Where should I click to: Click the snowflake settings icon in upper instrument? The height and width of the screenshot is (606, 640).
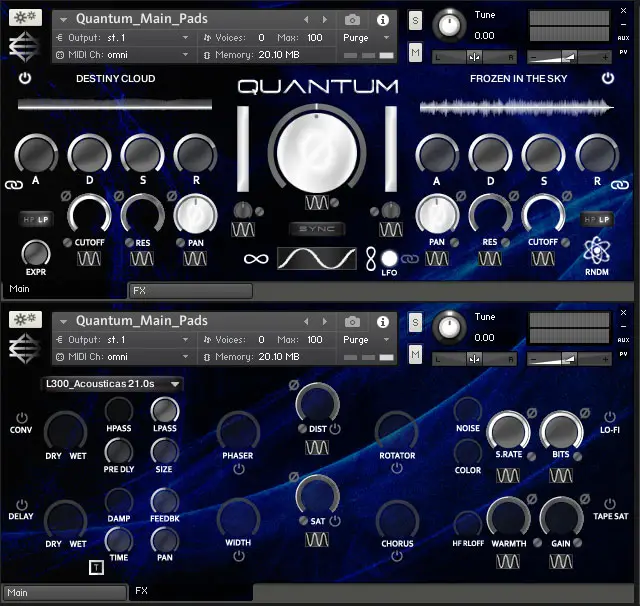25,18
